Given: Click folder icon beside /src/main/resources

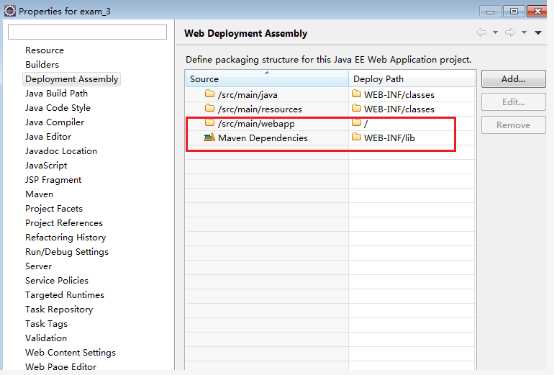Looking at the screenshot, I should [x=210, y=108].
